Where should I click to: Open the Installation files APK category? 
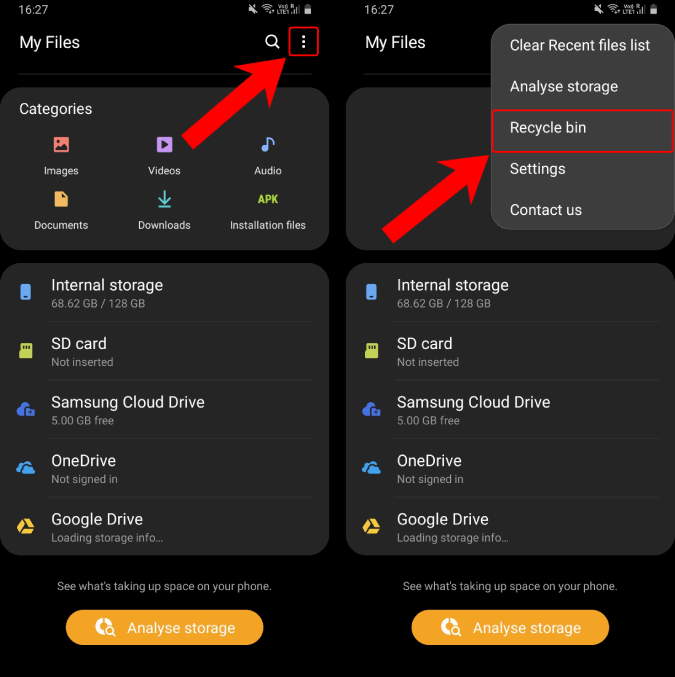[x=267, y=210]
